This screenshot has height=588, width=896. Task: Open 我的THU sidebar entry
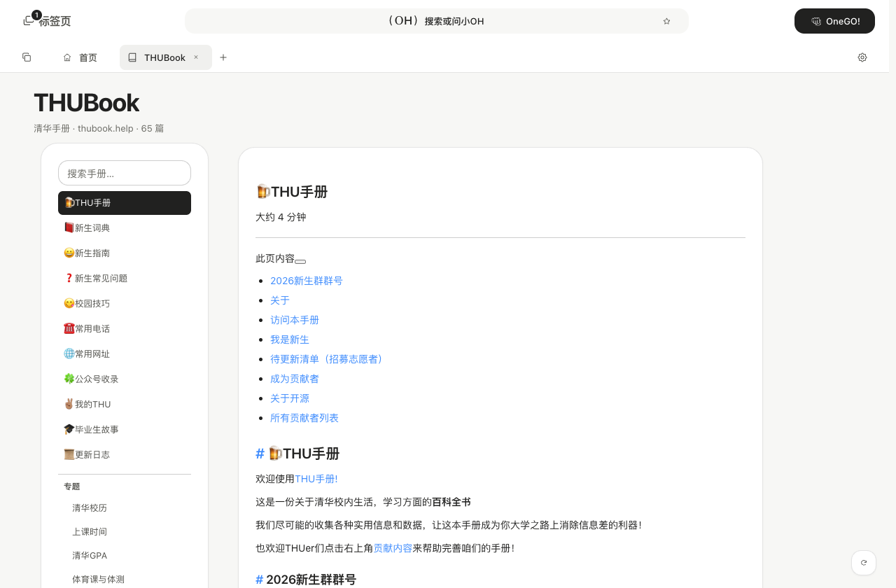[x=125, y=405]
